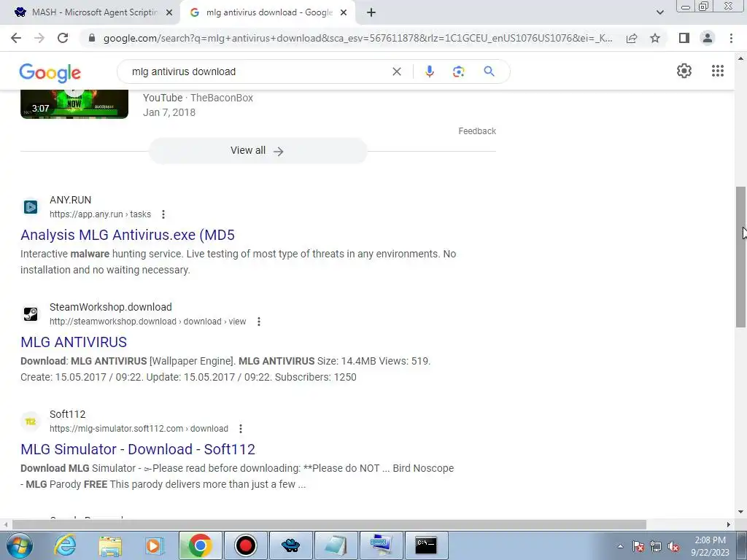View site information lock icon
The height and width of the screenshot is (560, 747).
click(x=92, y=38)
